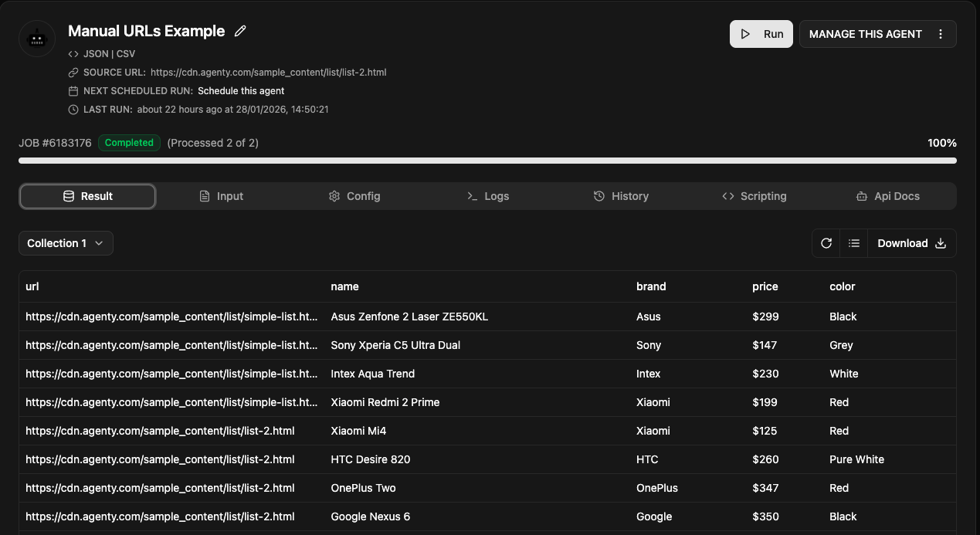
Task: Click the refresh results icon
Action: [826, 243]
